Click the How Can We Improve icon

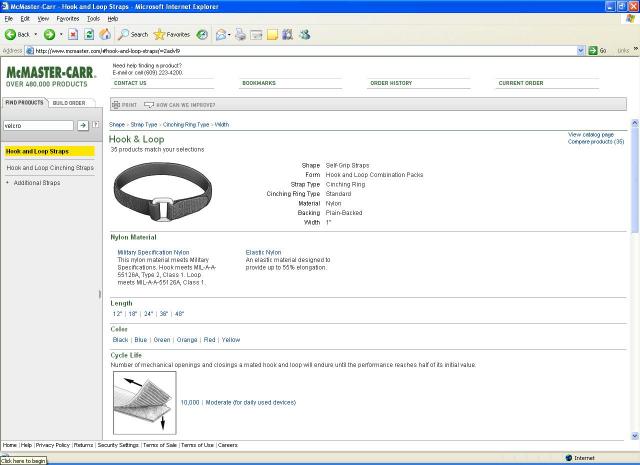click(149, 104)
